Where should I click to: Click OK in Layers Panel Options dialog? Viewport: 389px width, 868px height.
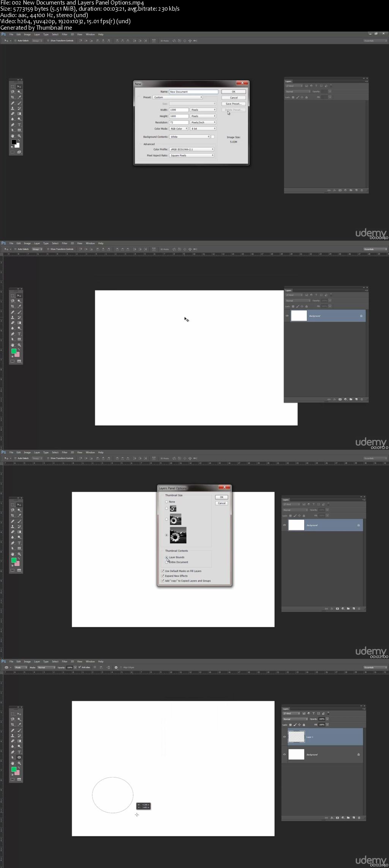click(221, 497)
